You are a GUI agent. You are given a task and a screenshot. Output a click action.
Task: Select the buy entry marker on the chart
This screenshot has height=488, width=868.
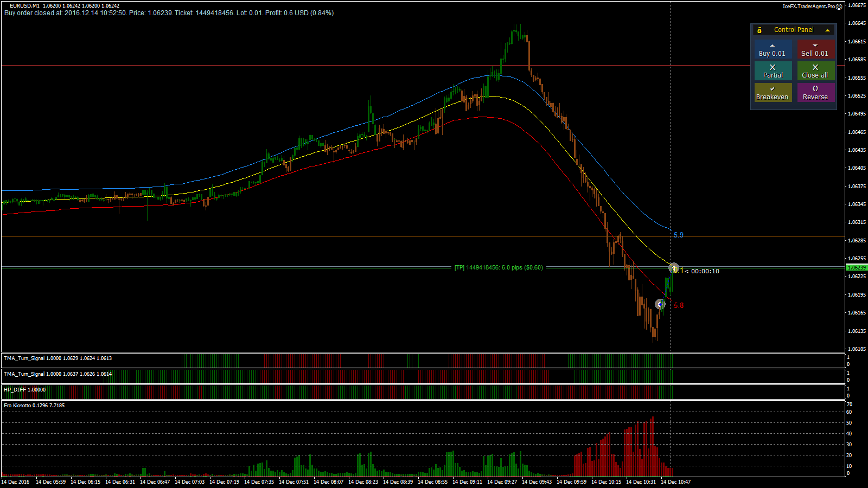(x=660, y=305)
